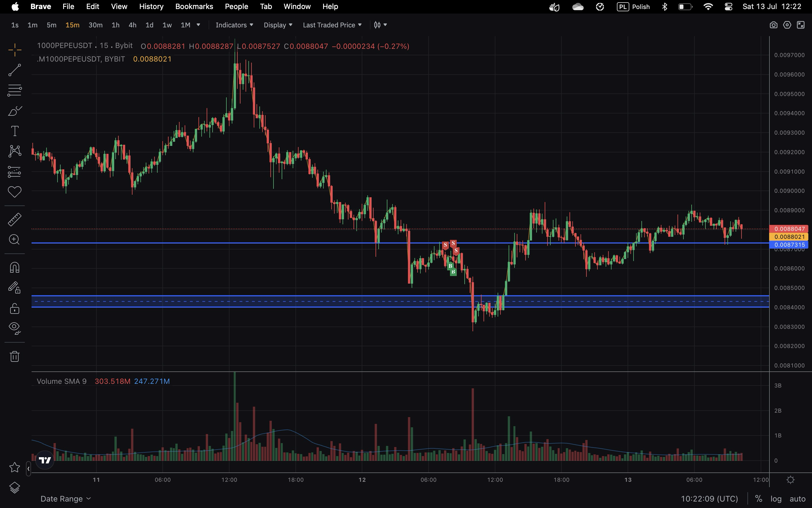812x508 pixels.
Task: Activate the zoom in magnifier tool
Action: click(15, 240)
